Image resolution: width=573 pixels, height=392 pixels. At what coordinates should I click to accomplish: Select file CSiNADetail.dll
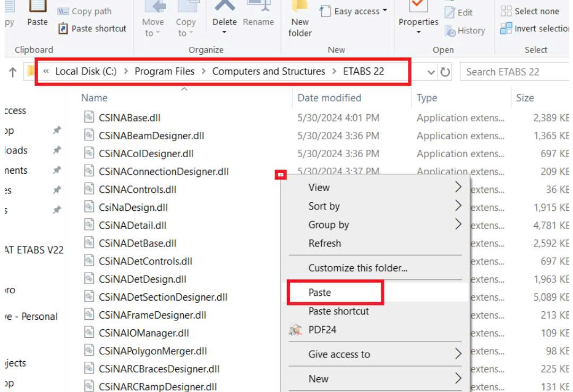pyautogui.click(x=132, y=225)
